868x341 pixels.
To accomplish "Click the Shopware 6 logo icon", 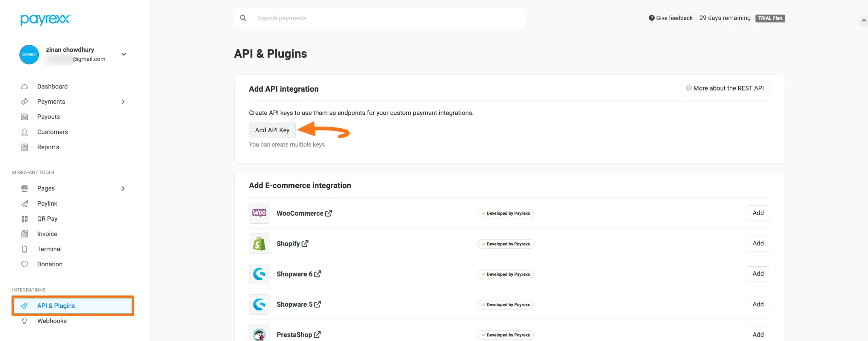I will point(259,274).
